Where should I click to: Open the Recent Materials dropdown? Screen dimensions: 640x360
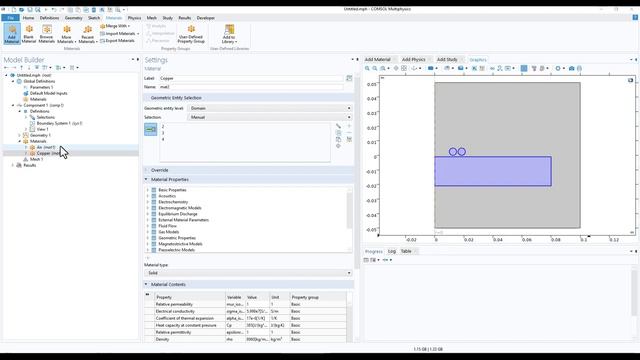click(x=88, y=34)
